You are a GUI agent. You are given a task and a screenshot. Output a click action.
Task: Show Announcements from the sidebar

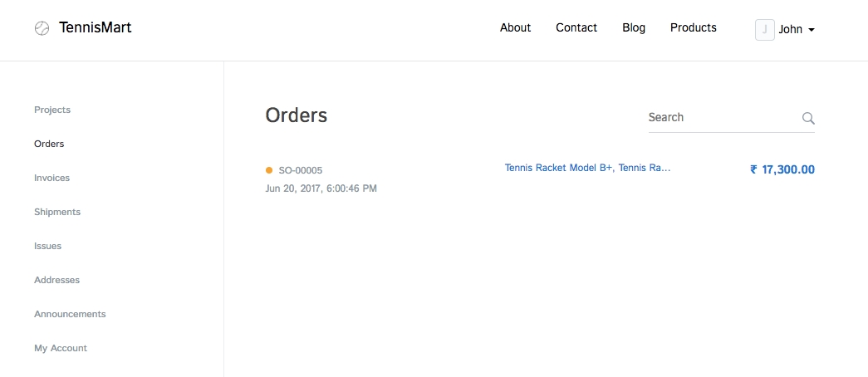(70, 314)
